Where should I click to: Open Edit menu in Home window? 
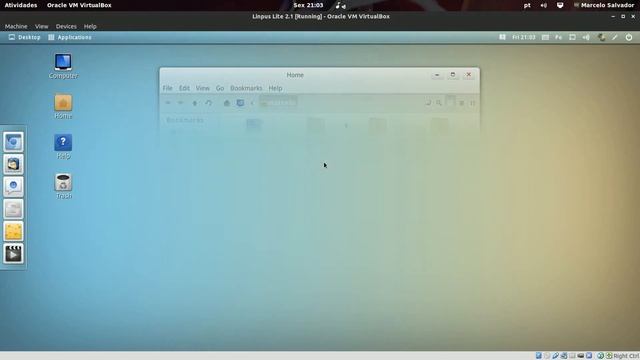(184, 88)
